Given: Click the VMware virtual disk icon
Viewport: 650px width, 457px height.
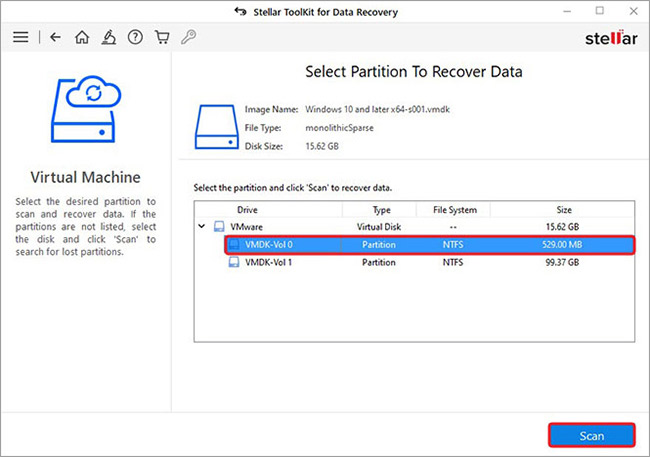Looking at the screenshot, I should click(219, 226).
